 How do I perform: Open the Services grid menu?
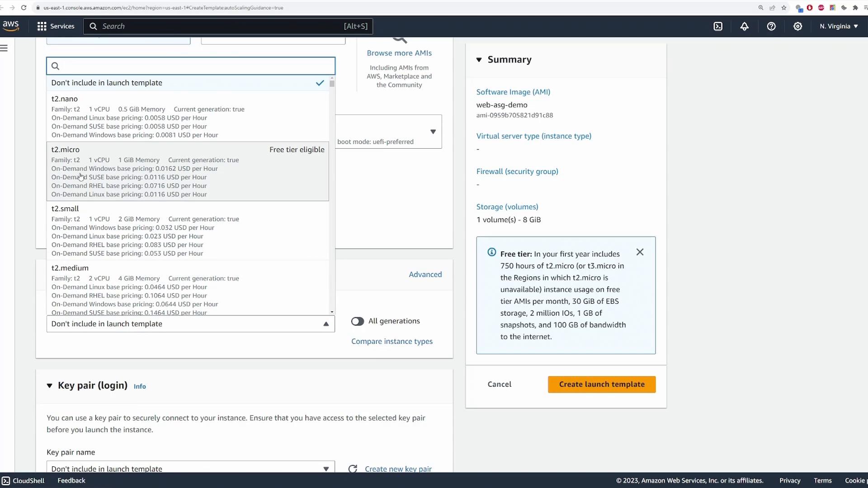pyautogui.click(x=56, y=26)
